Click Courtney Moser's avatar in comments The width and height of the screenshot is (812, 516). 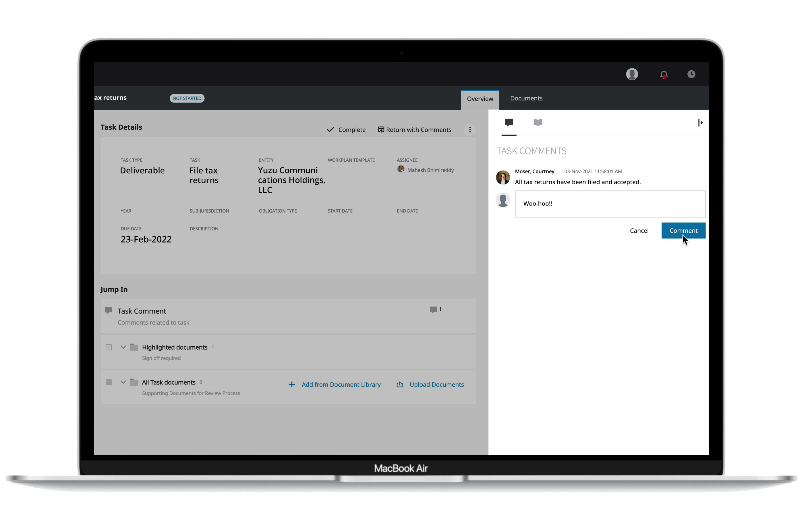coord(502,177)
